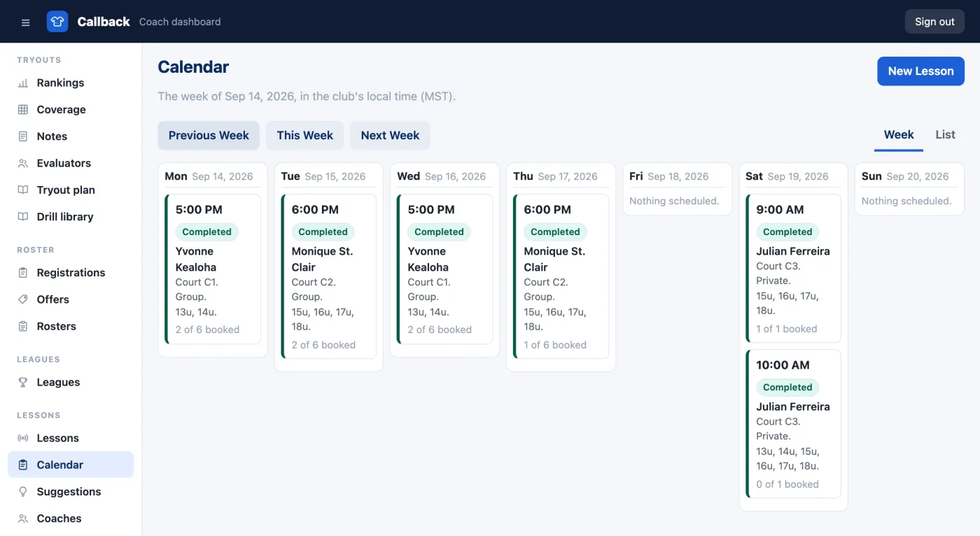Go to Previous Week
Image resolution: width=980 pixels, height=536 pixels.
(x=209, y=136)
